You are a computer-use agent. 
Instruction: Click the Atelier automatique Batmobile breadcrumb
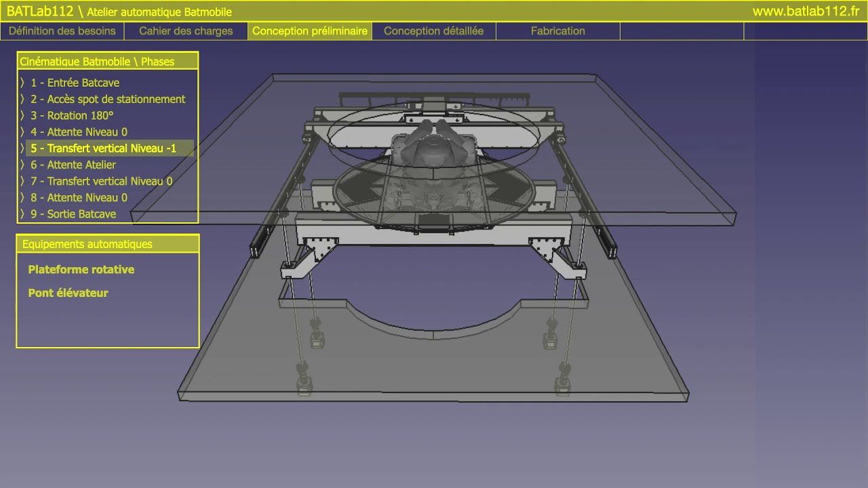pos(159,12)
